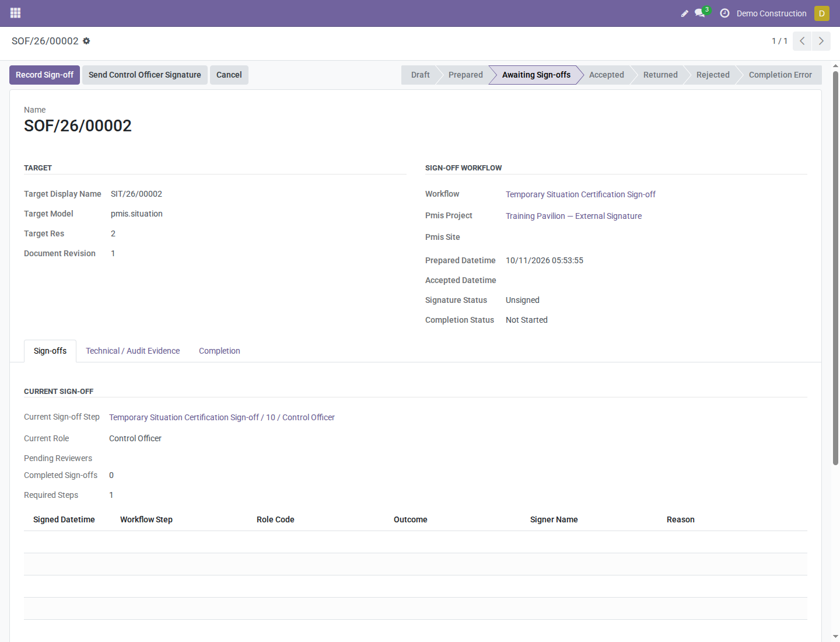This screenshot has width=840, height=642.
Task: Open the conversations chat icon
Action: coord(700,13)
